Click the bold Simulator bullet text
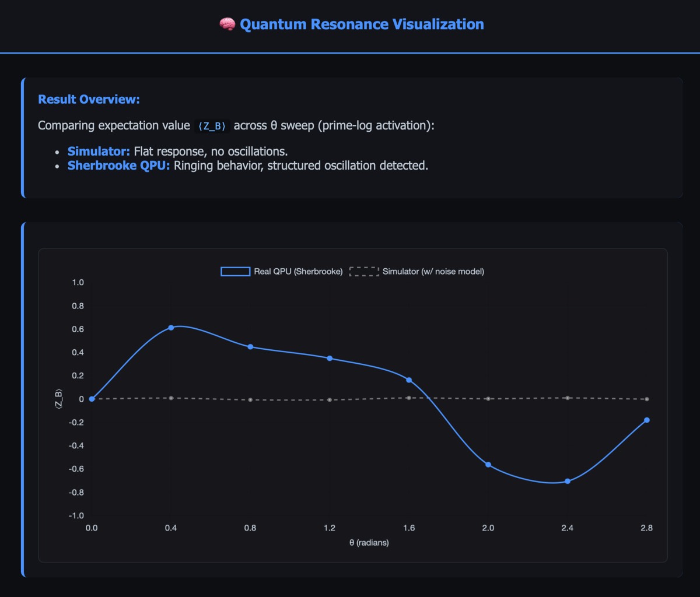The width and height of the screenshot is (700, 597). [99, 152]
